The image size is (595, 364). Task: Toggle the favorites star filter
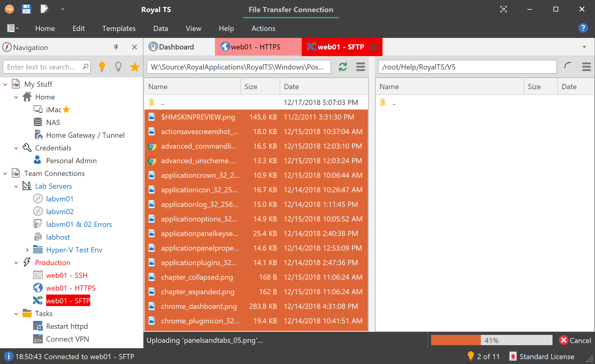(134, 67)
